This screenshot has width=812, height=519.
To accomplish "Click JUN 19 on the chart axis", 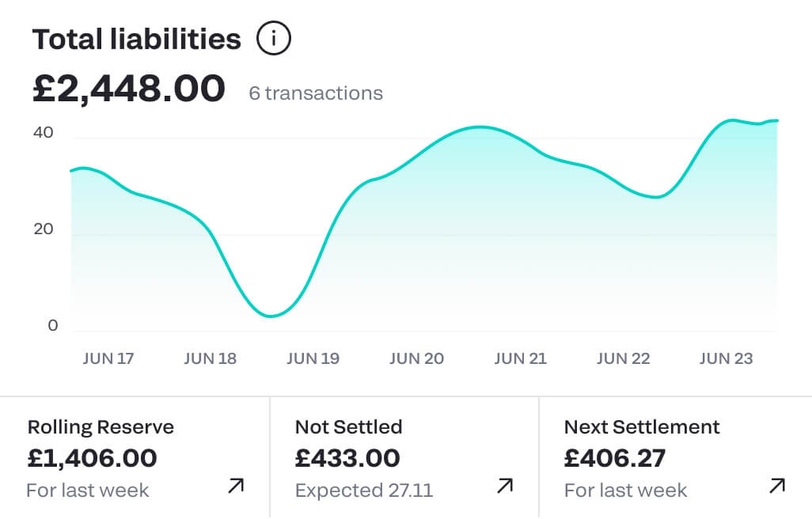I will tap(313, 358).
